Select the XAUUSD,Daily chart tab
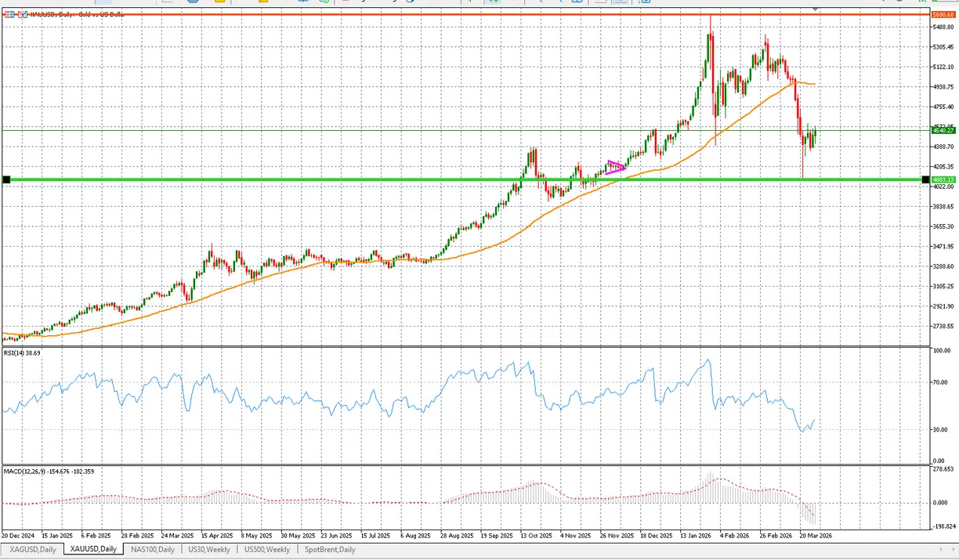 coord(92,550)
